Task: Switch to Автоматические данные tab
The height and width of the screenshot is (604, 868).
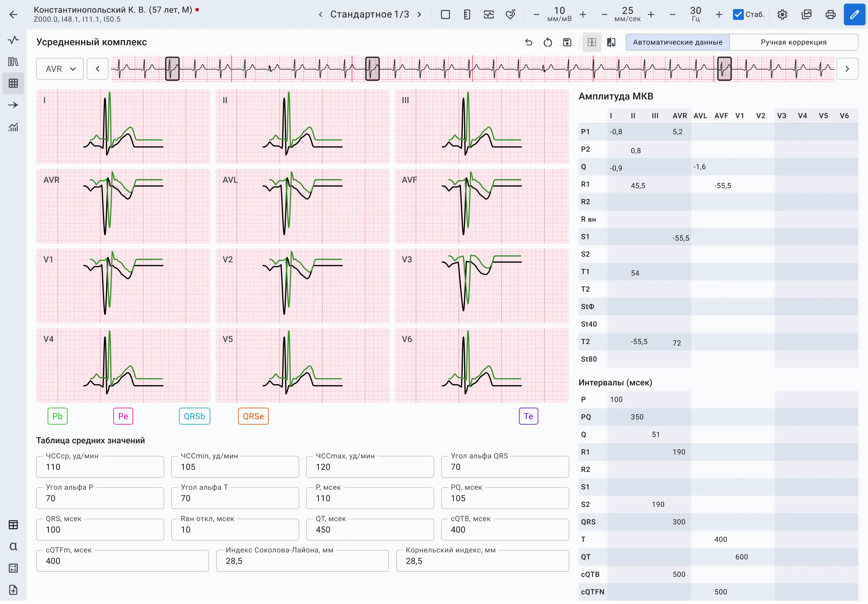Action: [678, 42]
